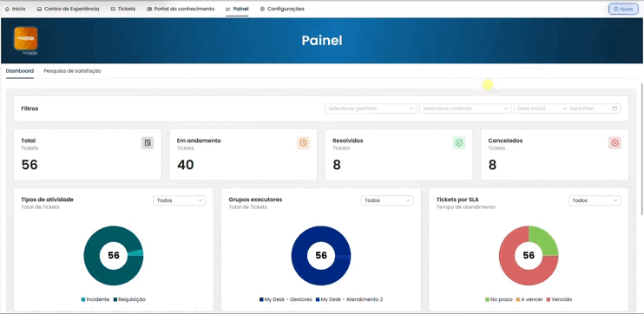The height and width of the screenshot is (314, 644).
Task: Open the Início home menu item
Action: [16, 9]
